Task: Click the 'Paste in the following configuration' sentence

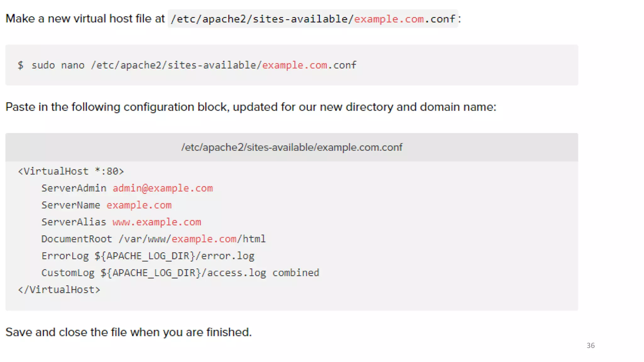Action: 251,107
